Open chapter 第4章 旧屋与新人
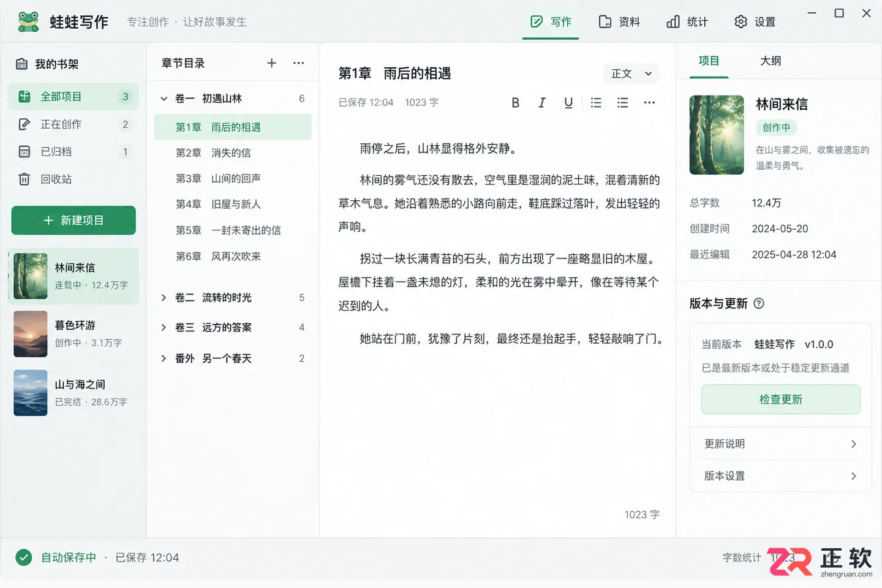882x588 pixels. tap(233, 205)
